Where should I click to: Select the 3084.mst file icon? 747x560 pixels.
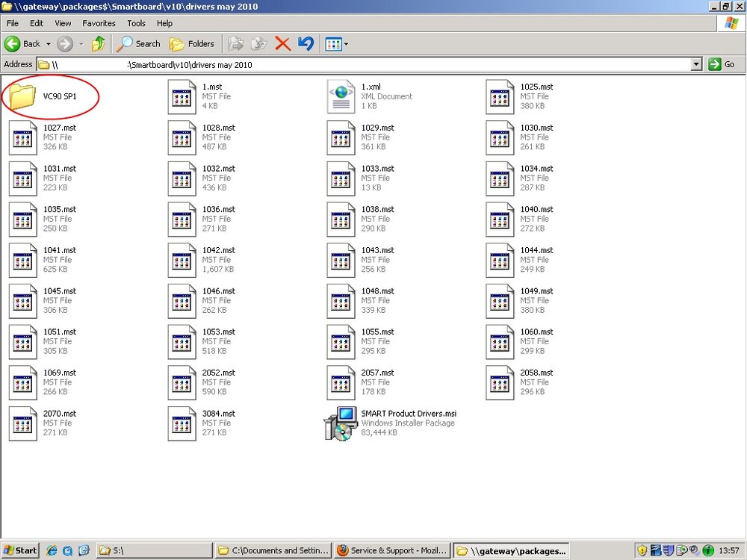click(182, 424)
